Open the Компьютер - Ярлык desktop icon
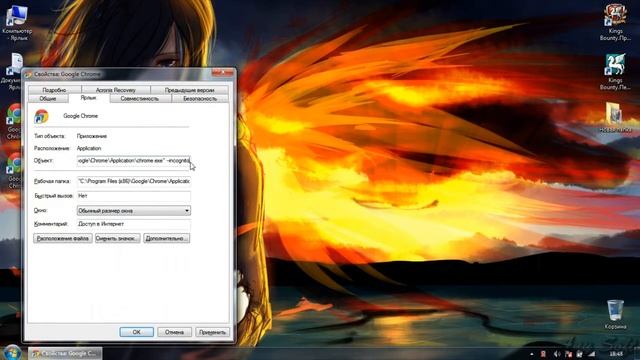Viewport: 640px width, 360px height. pos(17,22)
